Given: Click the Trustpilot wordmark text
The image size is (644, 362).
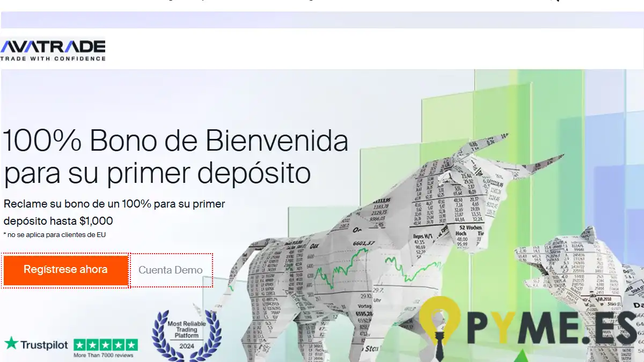Looking at the screenshot, I should point(44,344).
